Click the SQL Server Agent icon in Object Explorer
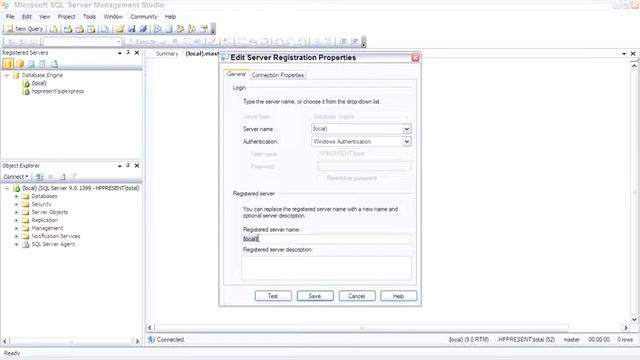The width and height of the screenshot is (640, 360). pos(25,244)
